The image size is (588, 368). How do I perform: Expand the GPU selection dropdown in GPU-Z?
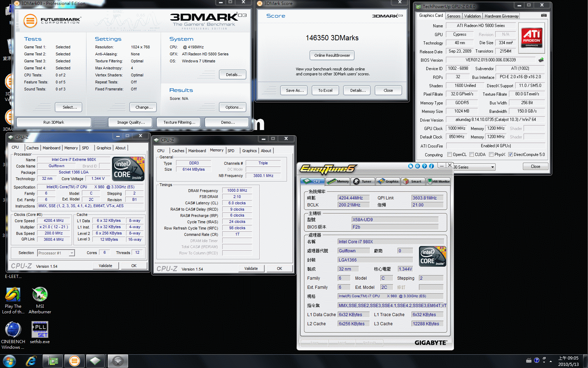tap(492, 167)
